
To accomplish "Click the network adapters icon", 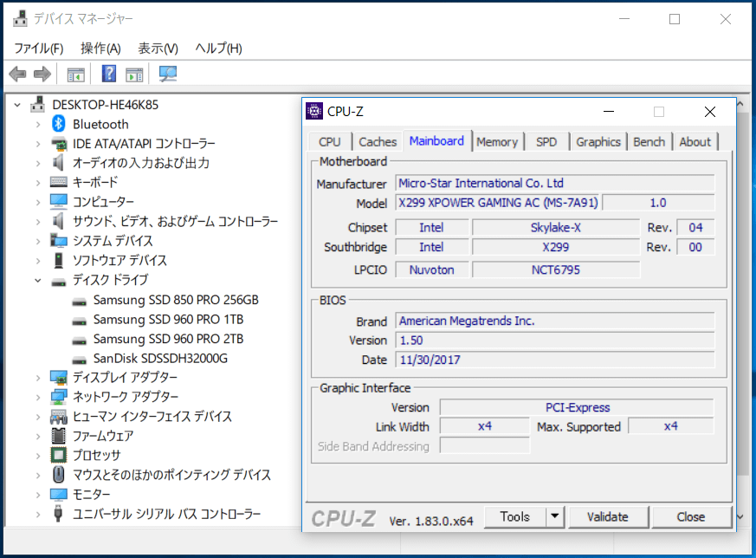I will 59,397.
